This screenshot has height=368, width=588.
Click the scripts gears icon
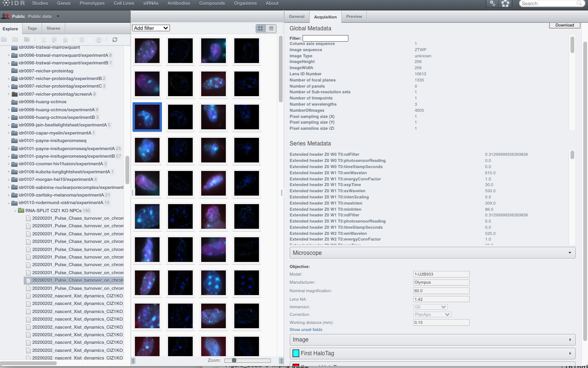tap(492, 3)
